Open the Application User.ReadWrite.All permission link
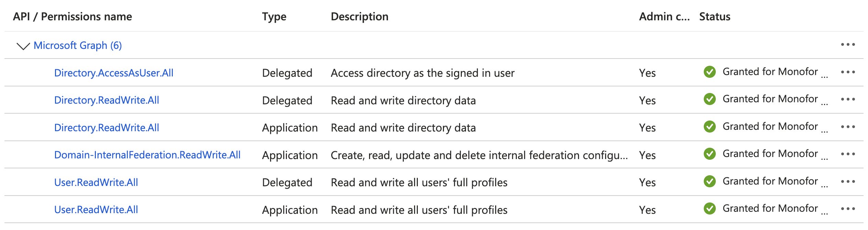 (96, 210)
